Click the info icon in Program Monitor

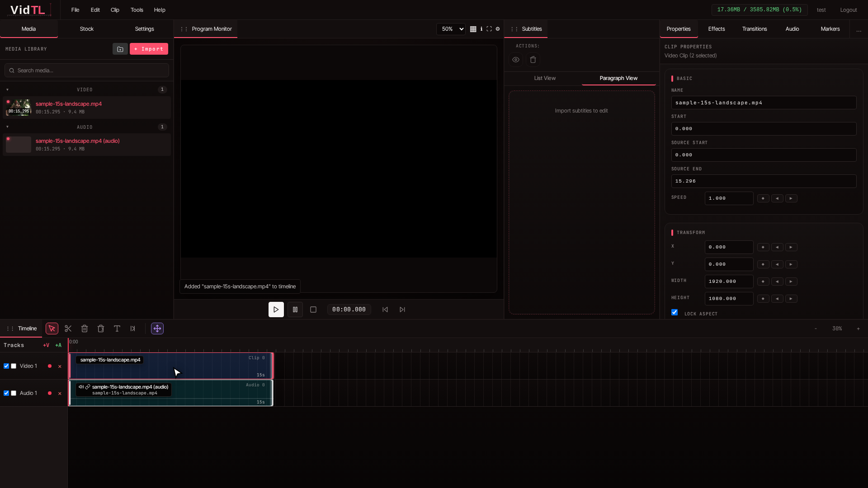point(481,29)
